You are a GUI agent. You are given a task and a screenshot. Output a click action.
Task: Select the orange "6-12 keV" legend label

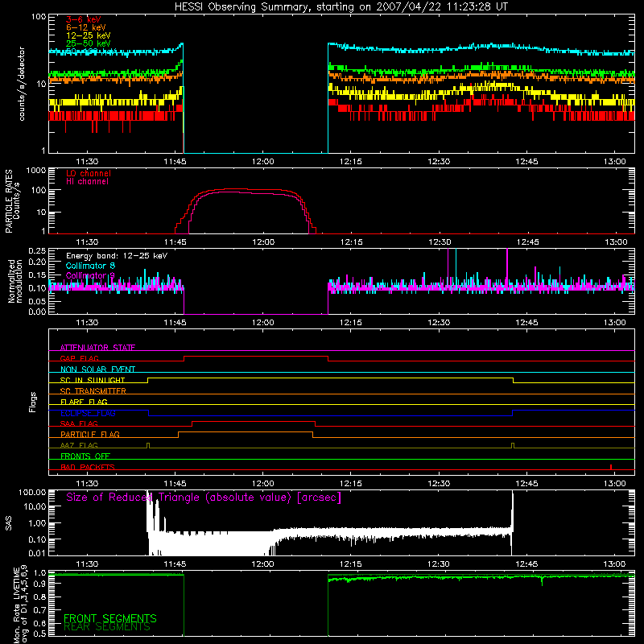point(86,27)
